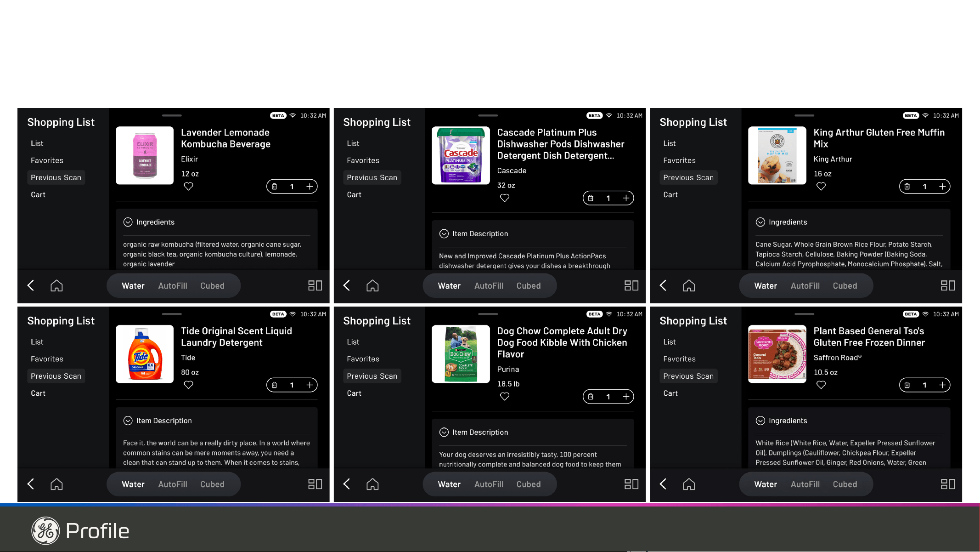Viewport: 980px width, 552px height.
Task: Tap the Elixir kombucha can thumbnail
Action: click(145, 155)
